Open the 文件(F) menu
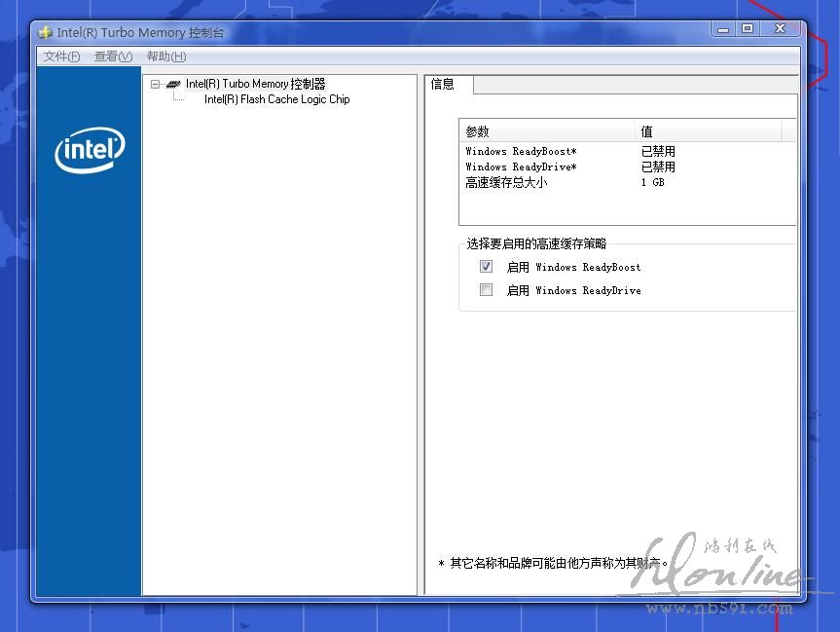840x632 pixels. tap(61, 56)
